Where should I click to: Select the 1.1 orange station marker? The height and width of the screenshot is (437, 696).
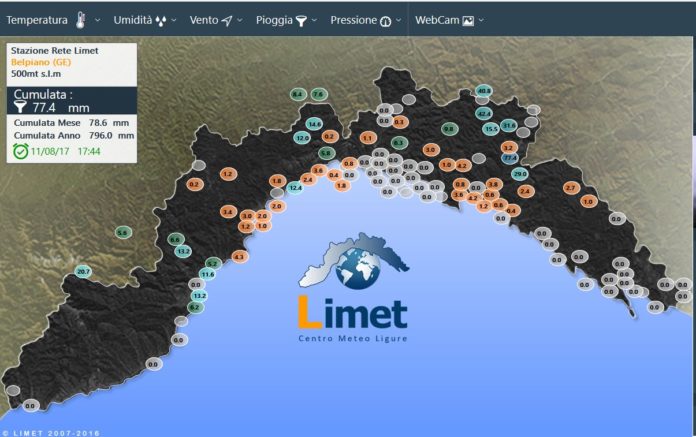368,138
